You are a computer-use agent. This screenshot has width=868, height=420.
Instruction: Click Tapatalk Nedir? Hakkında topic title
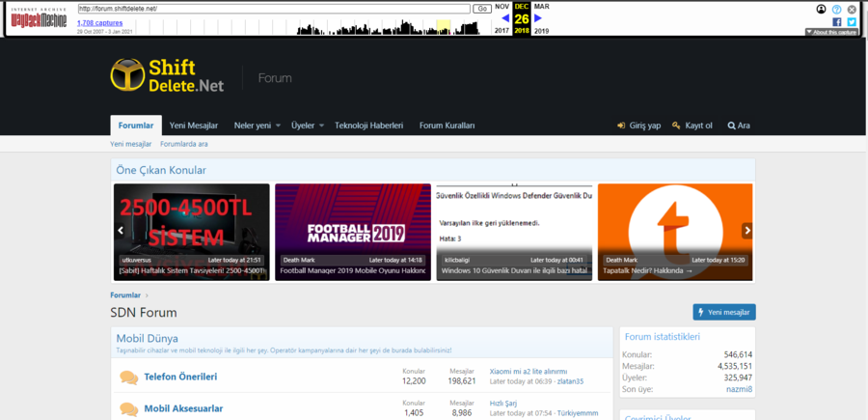tap(649, 271)
